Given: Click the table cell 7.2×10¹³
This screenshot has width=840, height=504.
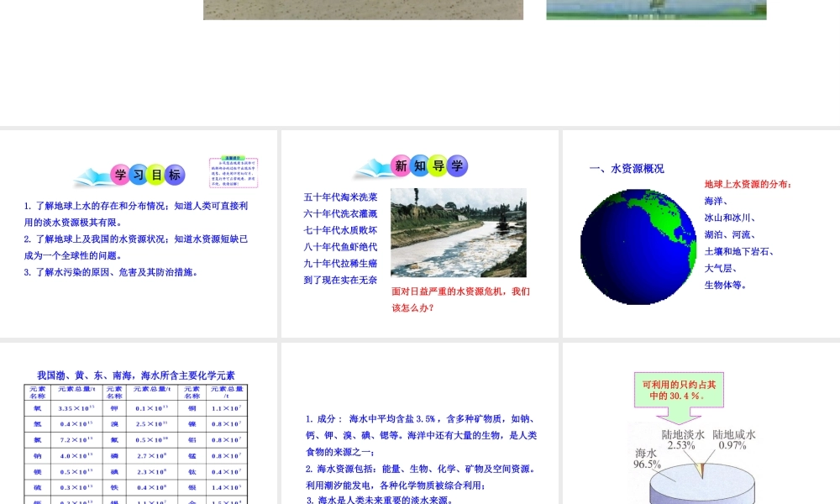Looking at the screenshot, I should point(76,439).
